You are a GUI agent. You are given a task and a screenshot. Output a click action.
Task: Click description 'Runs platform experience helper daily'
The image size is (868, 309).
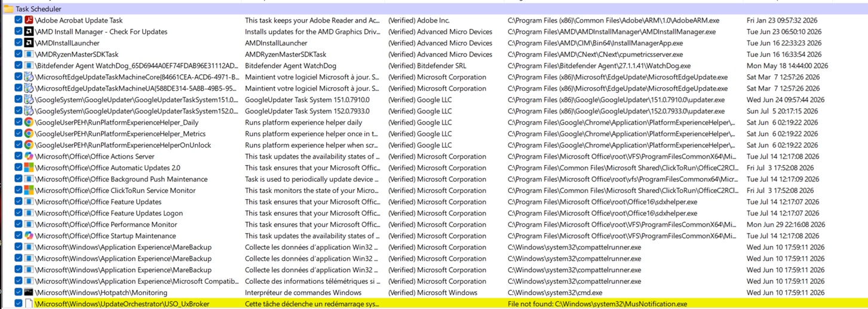[303, 123]
